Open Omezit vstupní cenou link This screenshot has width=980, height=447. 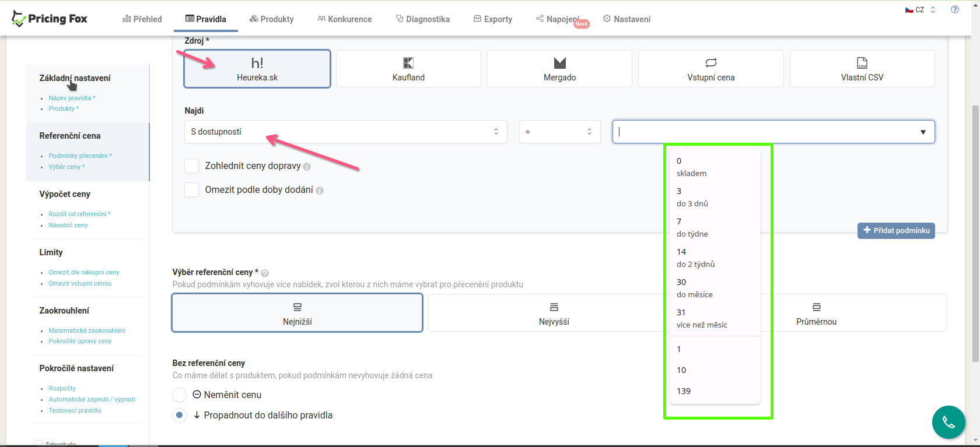point(80,283)
